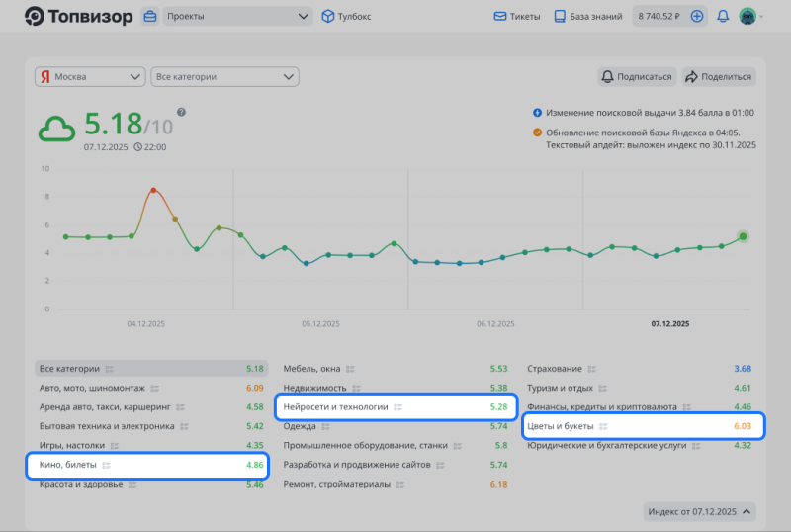
Task: Expand the Проекты dropdown
Action: [x=236, y=16]
